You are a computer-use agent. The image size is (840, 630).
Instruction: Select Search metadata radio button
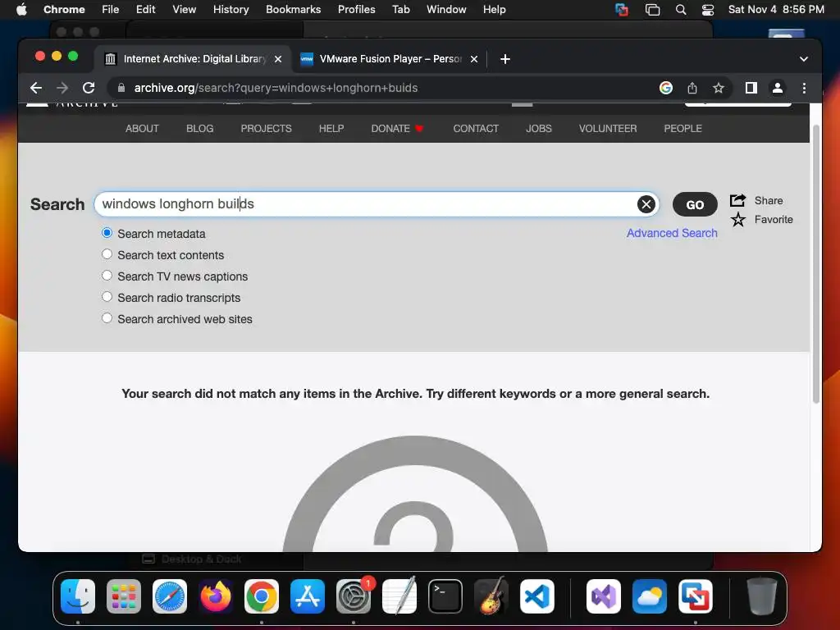[x=107, y=233]
